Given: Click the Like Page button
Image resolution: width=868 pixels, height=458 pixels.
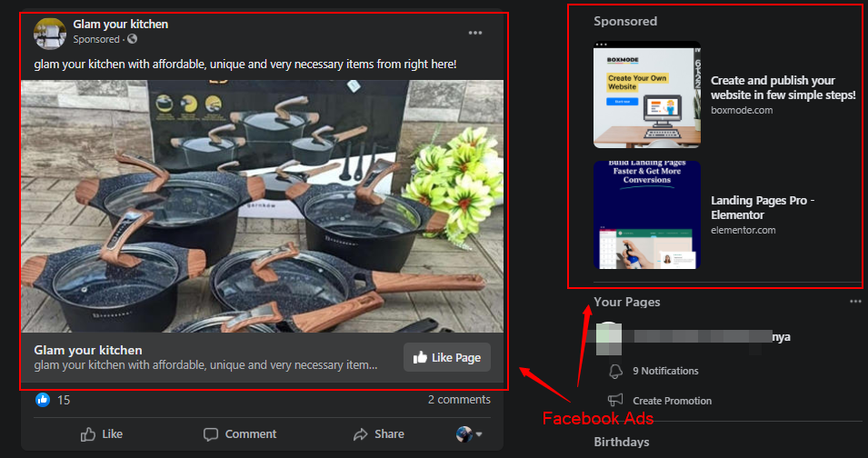Looking at the screenshot, I should pyautogui.click(x=447, y=357).
